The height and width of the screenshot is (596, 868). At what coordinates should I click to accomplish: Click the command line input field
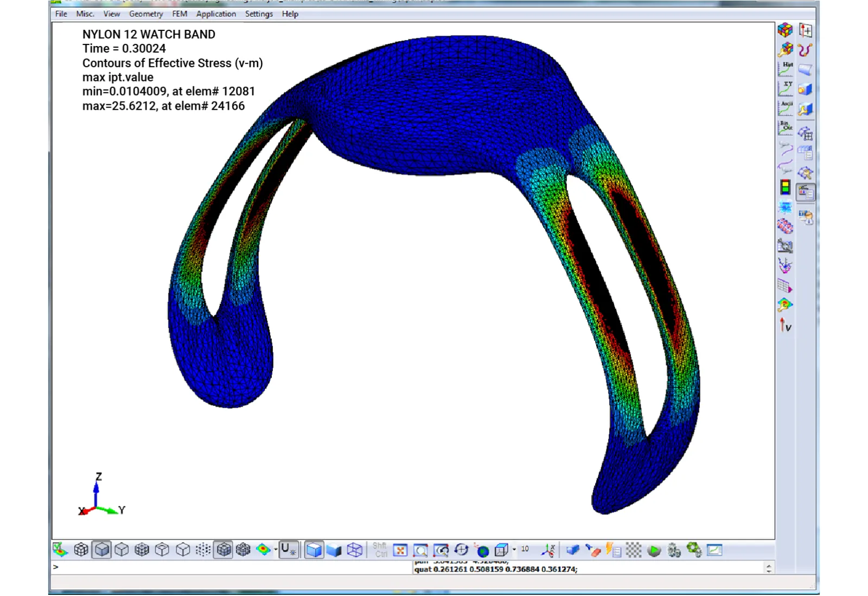point(232,568)
